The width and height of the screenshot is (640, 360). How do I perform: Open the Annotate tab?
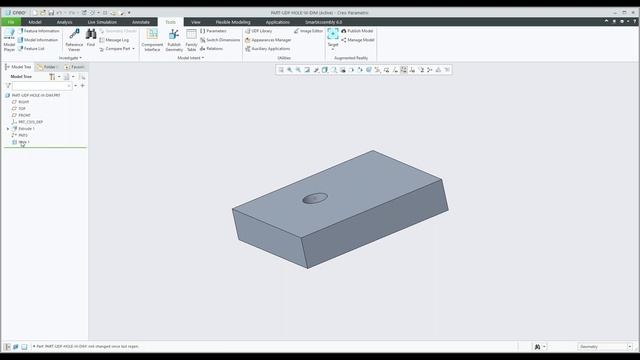point(141,22)
